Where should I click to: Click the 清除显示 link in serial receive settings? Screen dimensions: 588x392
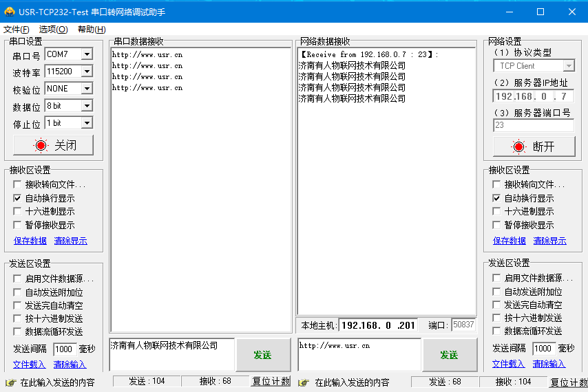(x=70, y=241)
